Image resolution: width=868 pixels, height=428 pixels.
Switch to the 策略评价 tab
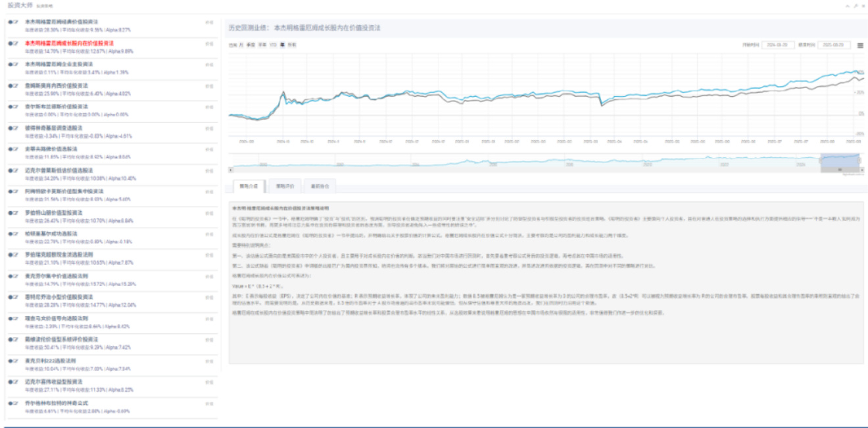point(284,185)
